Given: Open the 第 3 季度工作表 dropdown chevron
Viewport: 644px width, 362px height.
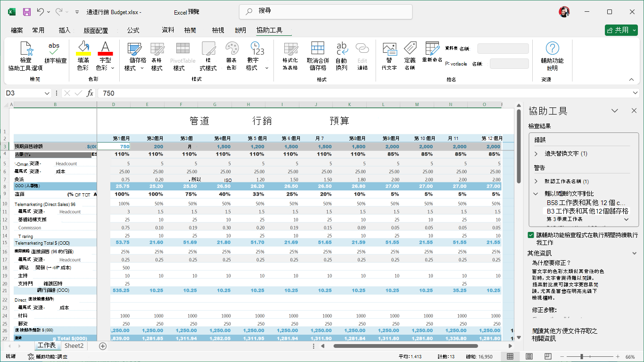Looking at the screenshot, I should pos(627,219).
